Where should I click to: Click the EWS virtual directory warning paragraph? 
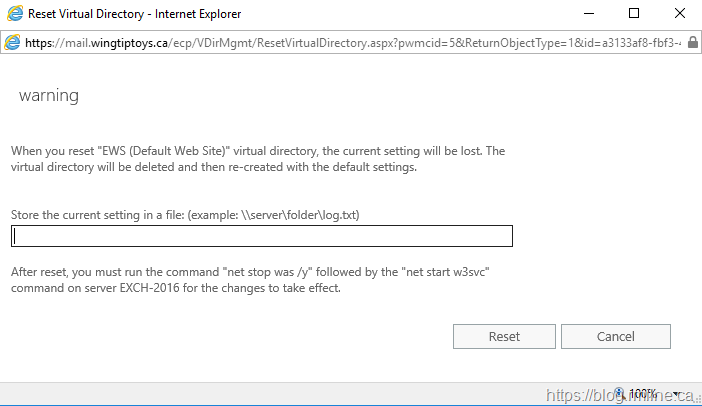258,159
